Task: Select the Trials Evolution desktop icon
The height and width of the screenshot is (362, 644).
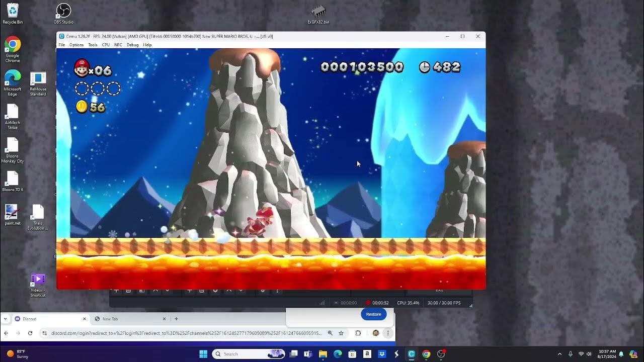Action: 38,217
